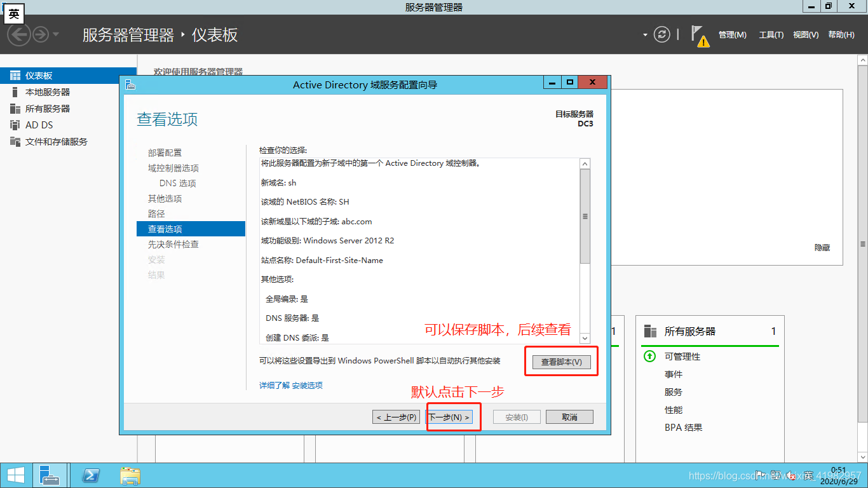Image resolution: width=868 pixels, height=488 pixels.
Task: Open 性能 in 所有服务器 tile
Action: [674, 410]
